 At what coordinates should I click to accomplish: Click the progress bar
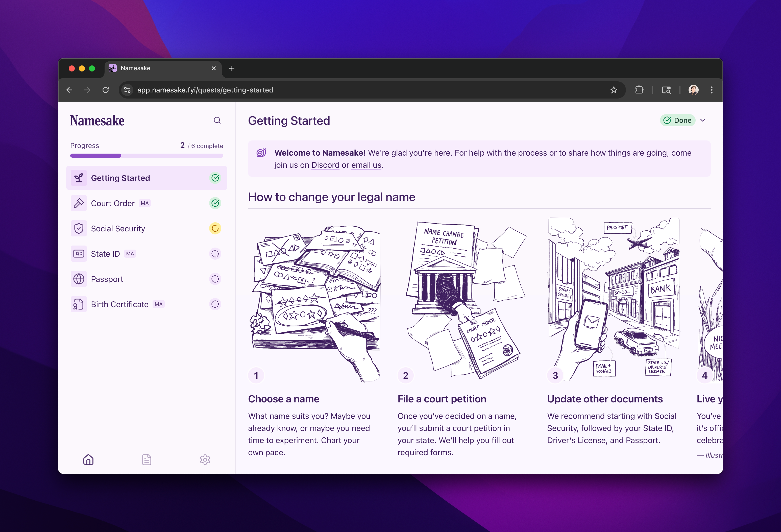coord(147,156)
